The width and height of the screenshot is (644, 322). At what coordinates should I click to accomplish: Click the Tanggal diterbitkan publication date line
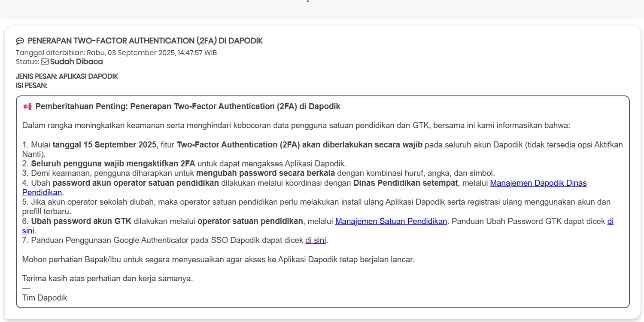[116, 53]
